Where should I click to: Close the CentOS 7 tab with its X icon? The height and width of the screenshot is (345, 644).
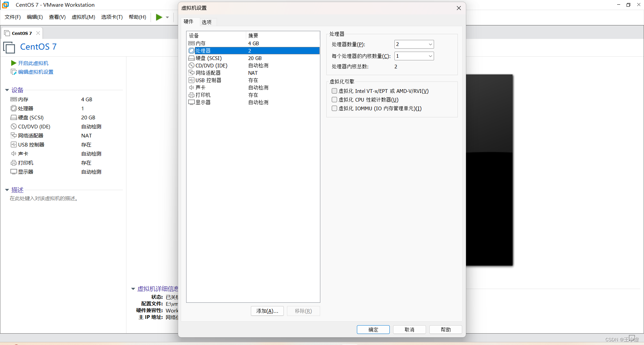38,33
